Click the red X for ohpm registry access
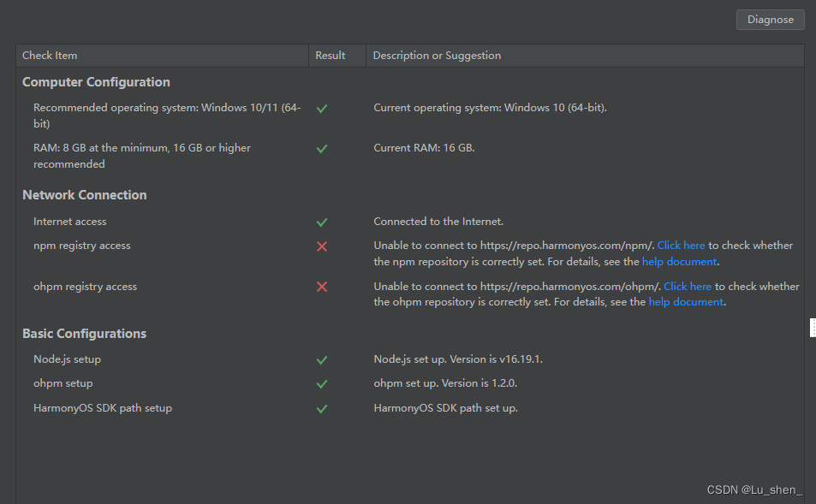816x504 pixels. tap(322, 287)
